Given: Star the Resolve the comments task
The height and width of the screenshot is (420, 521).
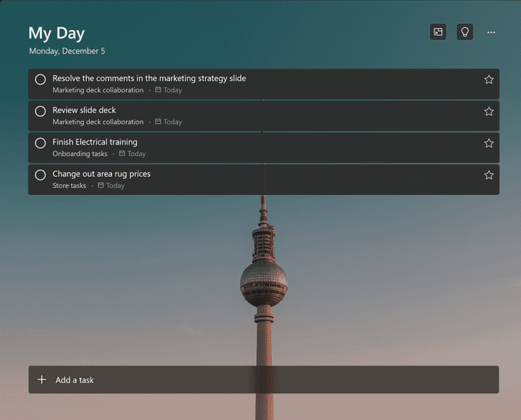Looking at the screenshot, I should point(488,80).
